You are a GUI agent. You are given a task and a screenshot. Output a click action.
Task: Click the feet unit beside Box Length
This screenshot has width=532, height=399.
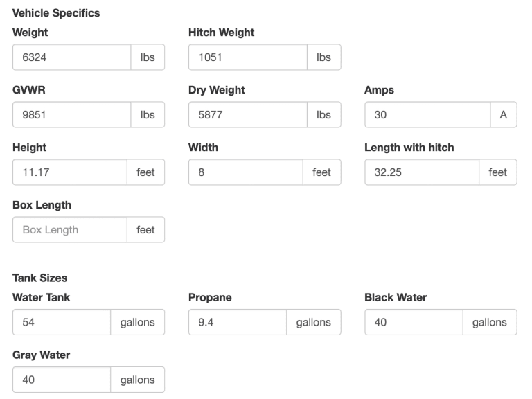point(145,230)
